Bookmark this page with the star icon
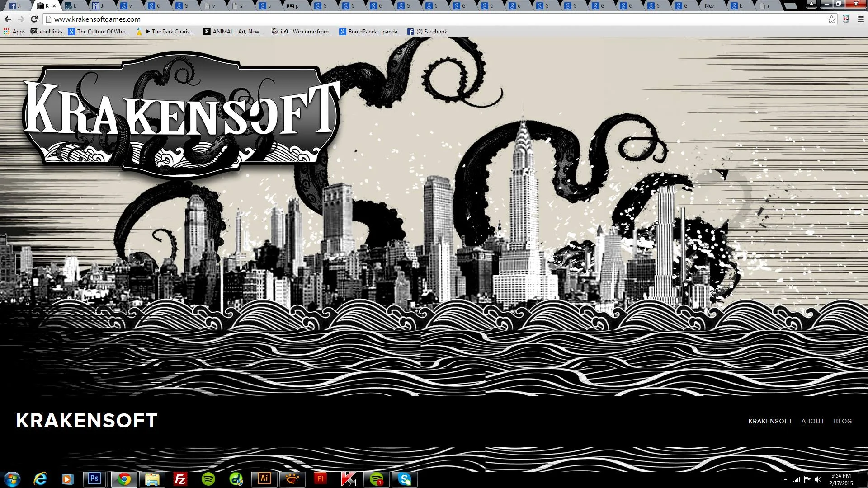Viewport: 868px width, 488px height. [x=831, y=19]
